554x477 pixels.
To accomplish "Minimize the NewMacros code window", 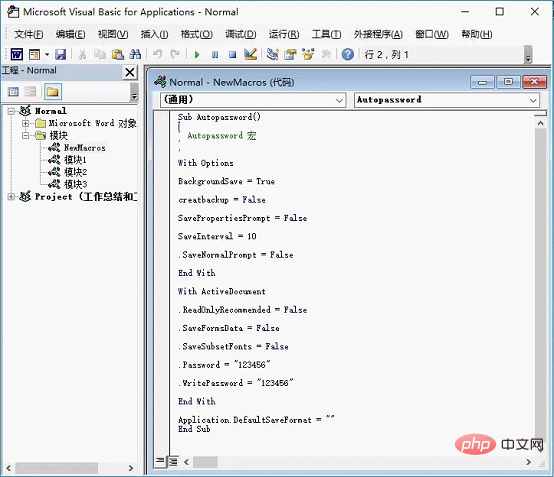I will [x=482, y=82].
